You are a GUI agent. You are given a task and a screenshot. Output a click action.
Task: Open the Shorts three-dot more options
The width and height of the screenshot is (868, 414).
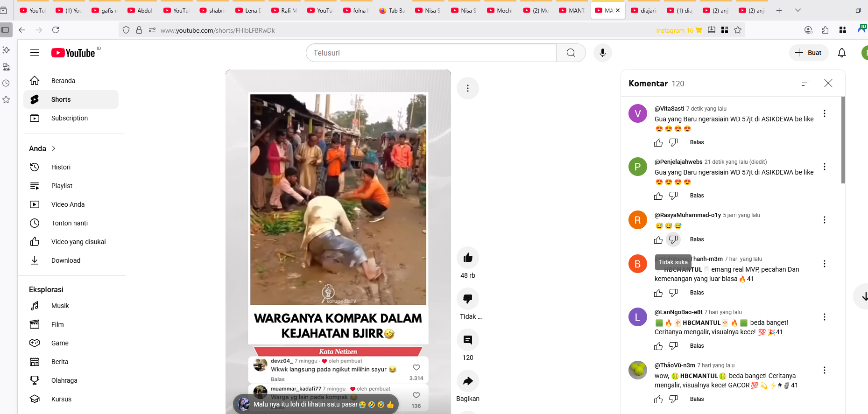tap(468, 88)
